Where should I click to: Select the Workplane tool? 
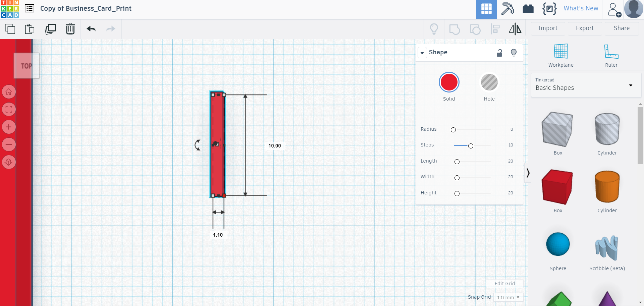pyautogui.click(x=561, y=55)
